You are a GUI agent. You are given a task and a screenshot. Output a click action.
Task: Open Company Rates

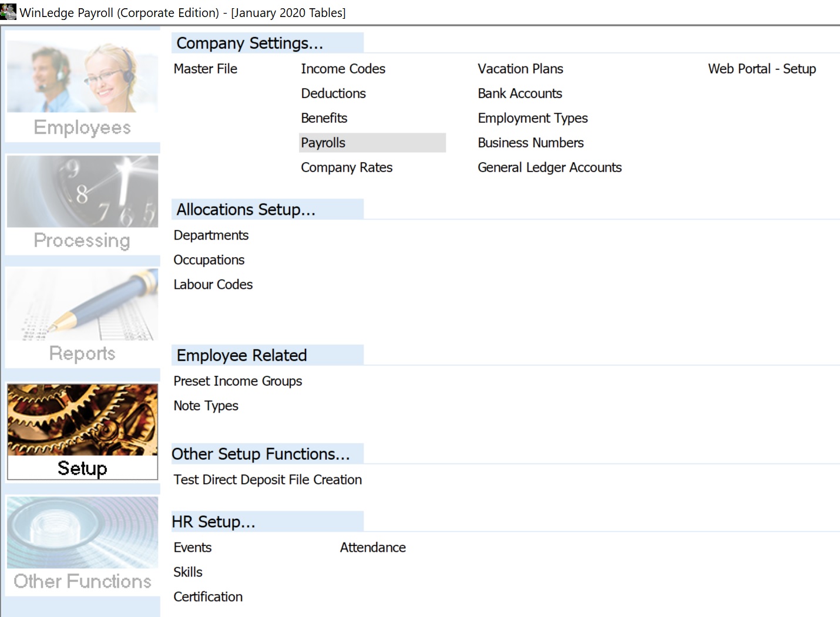pos(347,167)
